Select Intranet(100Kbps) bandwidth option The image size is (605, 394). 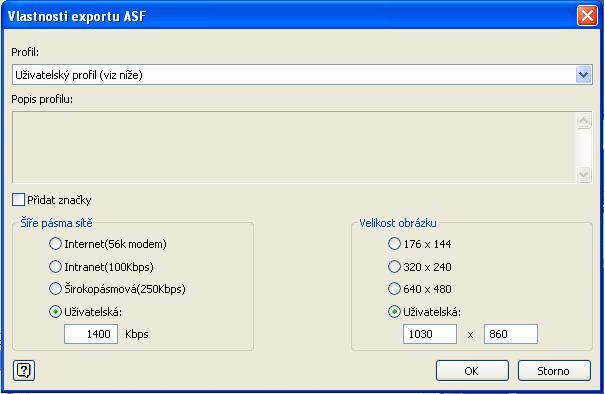[55, 267]
